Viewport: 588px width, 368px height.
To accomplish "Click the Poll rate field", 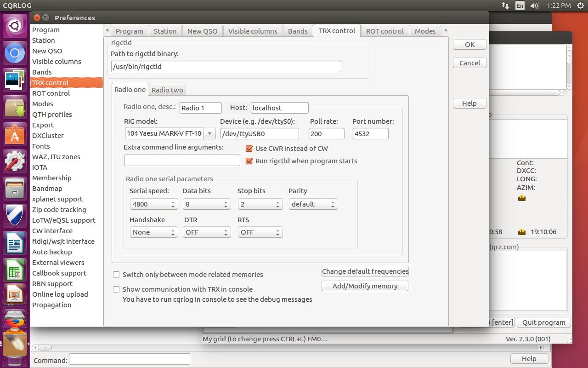I will [327, 134].
